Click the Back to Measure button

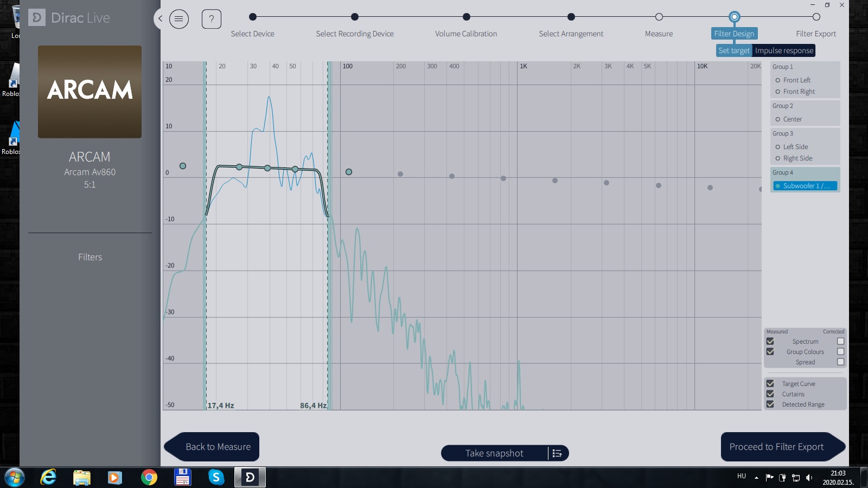(212, 447)
